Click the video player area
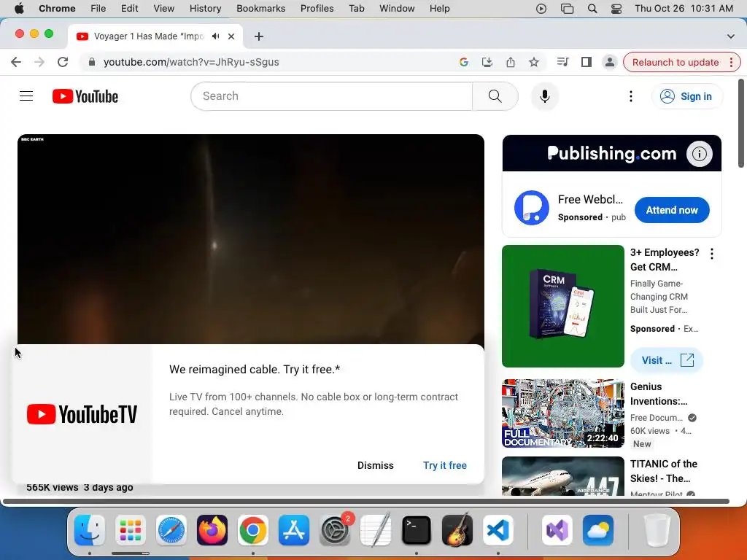Screen dimensions: 747x560 point(251,239)
